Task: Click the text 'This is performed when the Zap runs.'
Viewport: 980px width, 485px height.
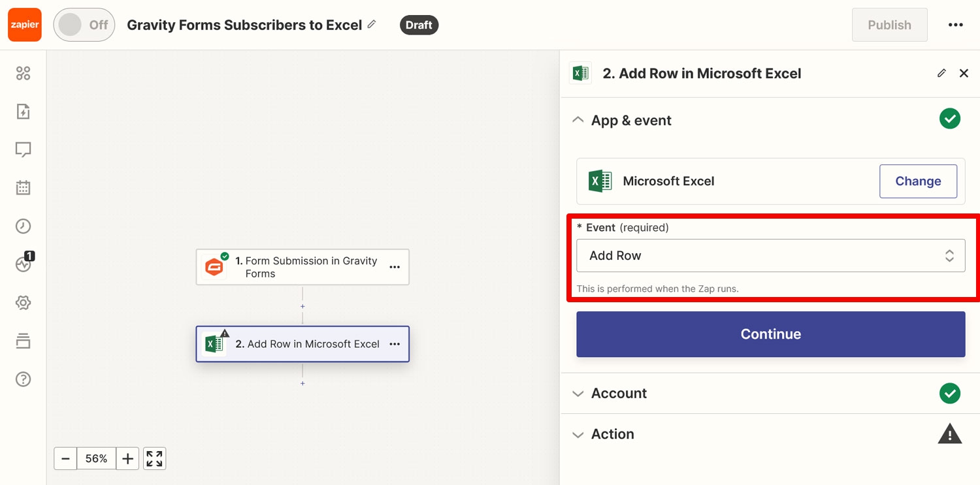Action: [658, 289]
